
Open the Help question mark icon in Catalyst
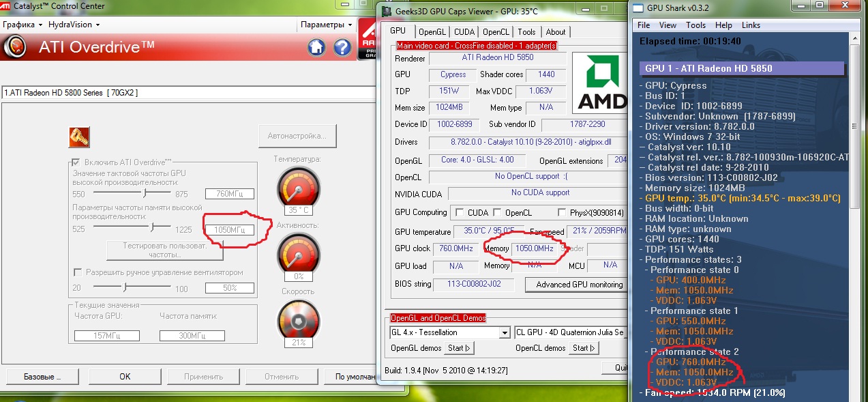[342, 47]
